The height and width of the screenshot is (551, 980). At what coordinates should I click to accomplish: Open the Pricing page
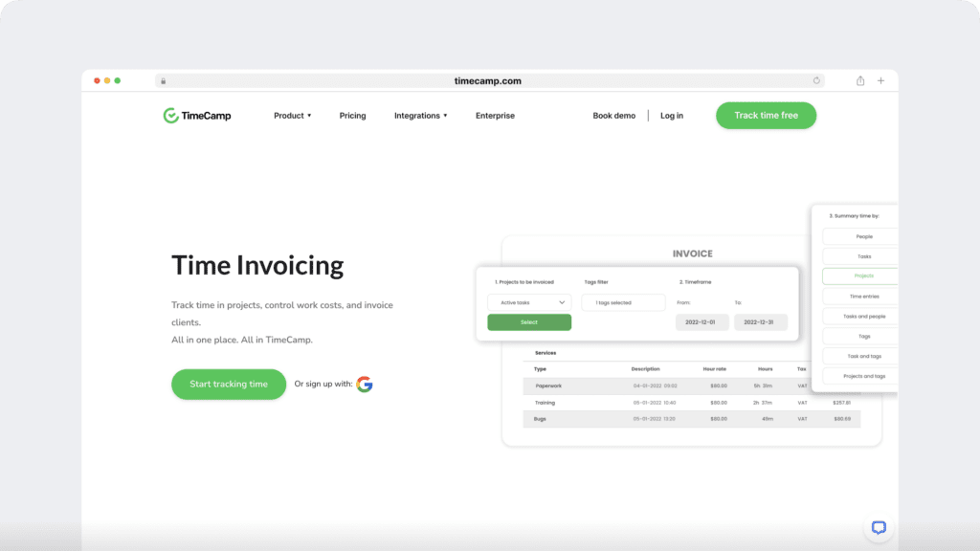coord(352,115)
